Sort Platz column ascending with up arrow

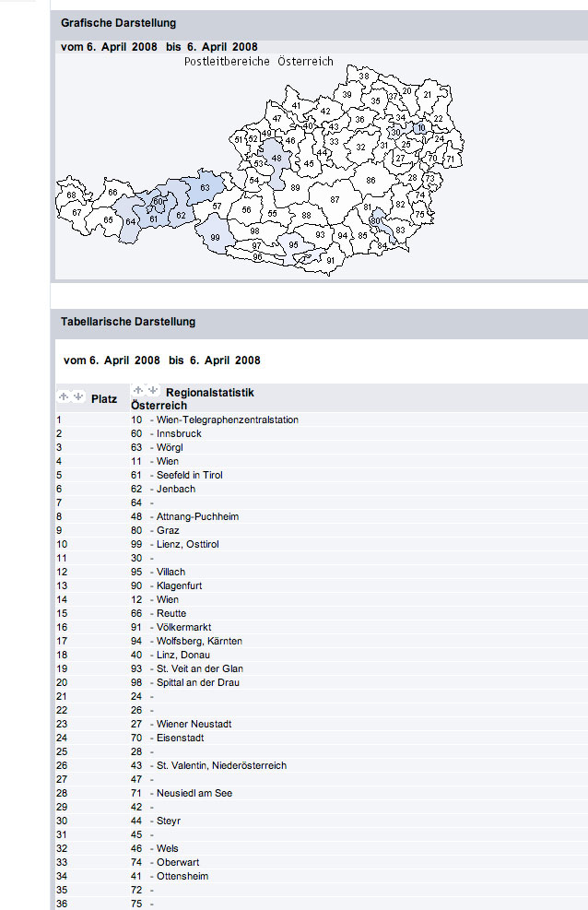pyautogui.click(x=64, y=396)
